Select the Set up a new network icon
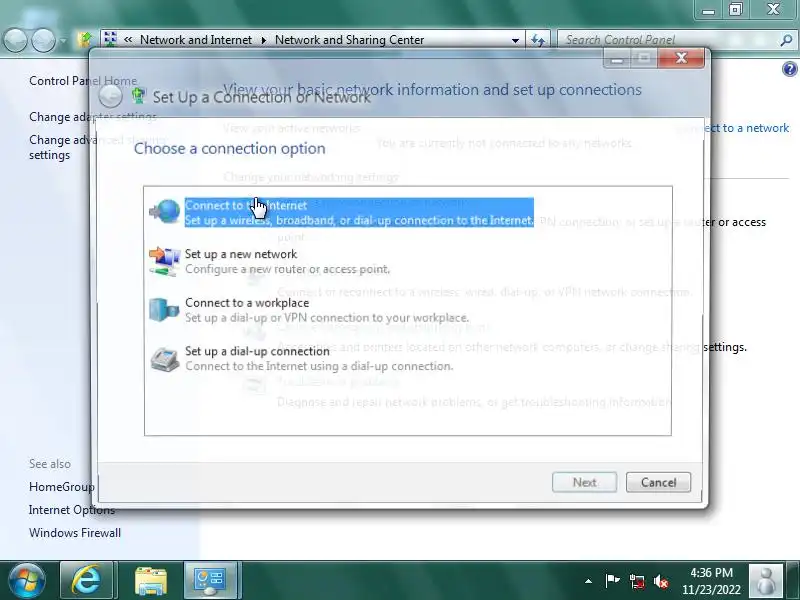800x600 pixels. click(165, 261)
